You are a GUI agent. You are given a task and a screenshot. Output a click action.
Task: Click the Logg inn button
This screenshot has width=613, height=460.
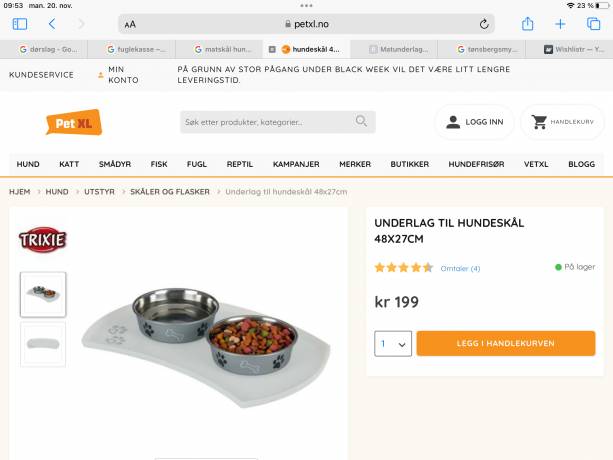tap(475, 122)
